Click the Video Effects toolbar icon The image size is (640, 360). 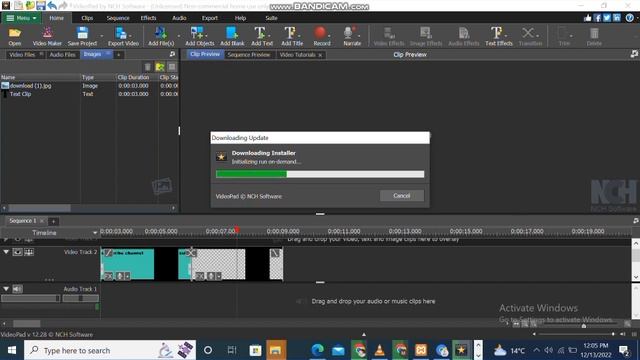[x=389, y=36]
